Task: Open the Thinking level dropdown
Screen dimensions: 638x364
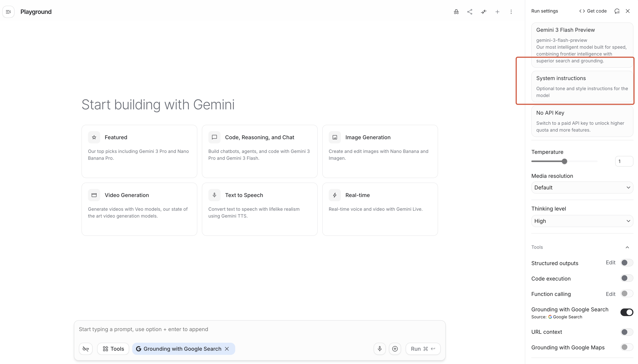Action: tap(582, 221)
